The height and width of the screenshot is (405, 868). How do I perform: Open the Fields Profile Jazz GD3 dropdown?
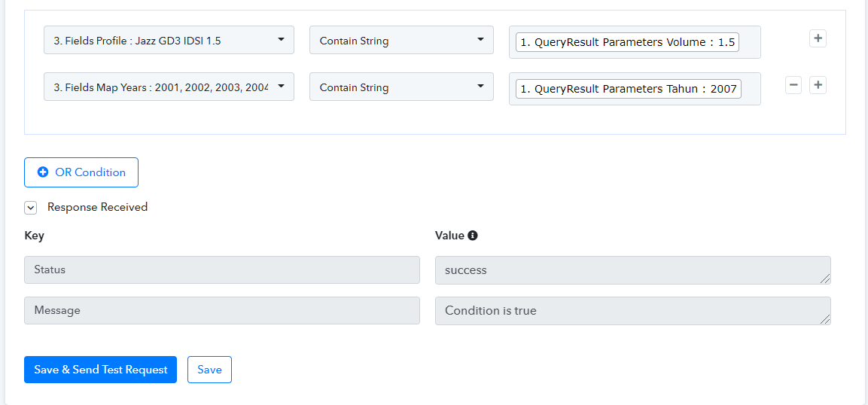pyautogui.click(x=169, y=40)
